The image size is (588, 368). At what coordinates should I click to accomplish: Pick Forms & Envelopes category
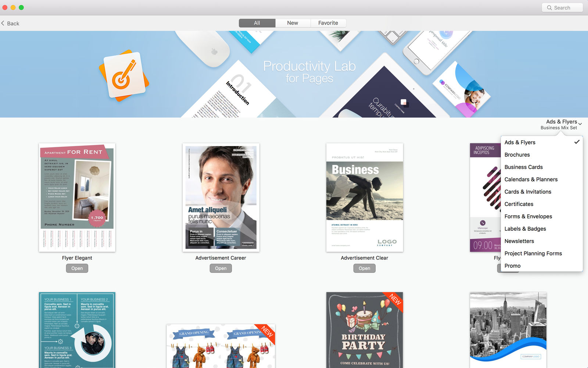click(542, 216)
